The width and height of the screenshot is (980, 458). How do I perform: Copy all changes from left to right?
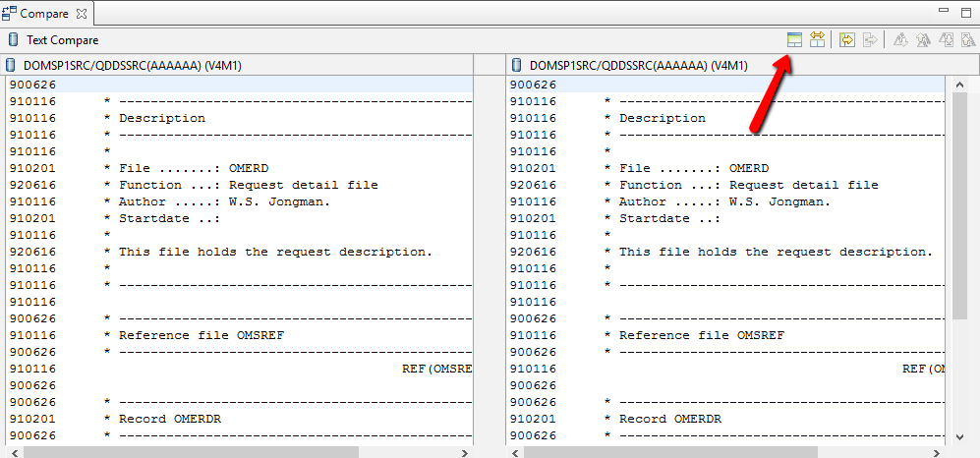(x=846, y=39)
